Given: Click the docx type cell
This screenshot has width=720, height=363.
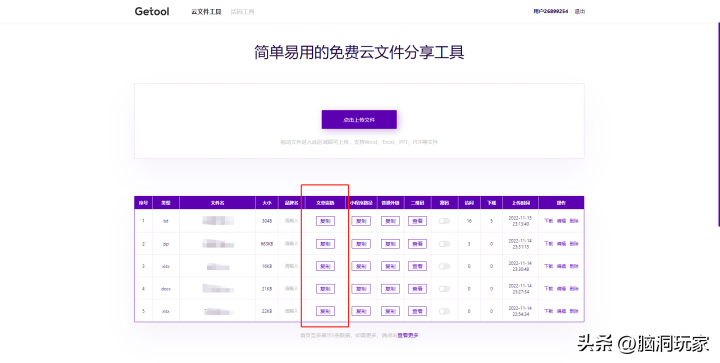Looking at the screenshot, I should 166,289.
